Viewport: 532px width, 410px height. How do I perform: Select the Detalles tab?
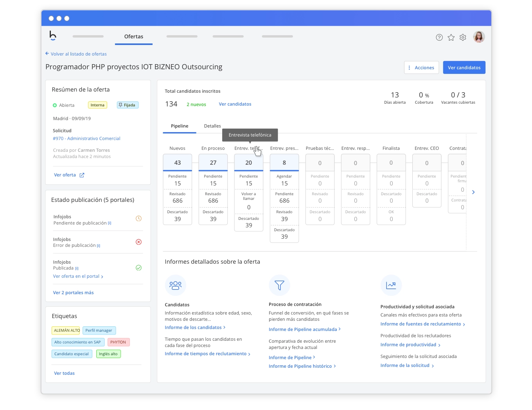point(212,126)
